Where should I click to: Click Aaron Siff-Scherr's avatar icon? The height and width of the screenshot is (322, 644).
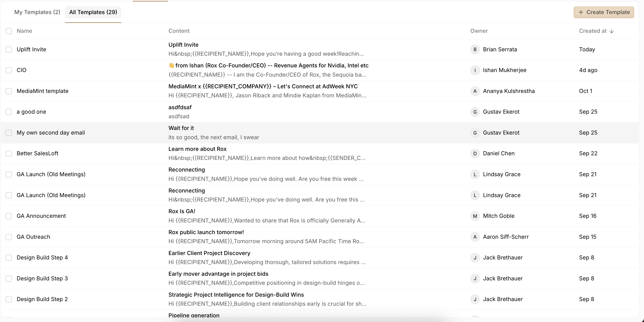475,237
